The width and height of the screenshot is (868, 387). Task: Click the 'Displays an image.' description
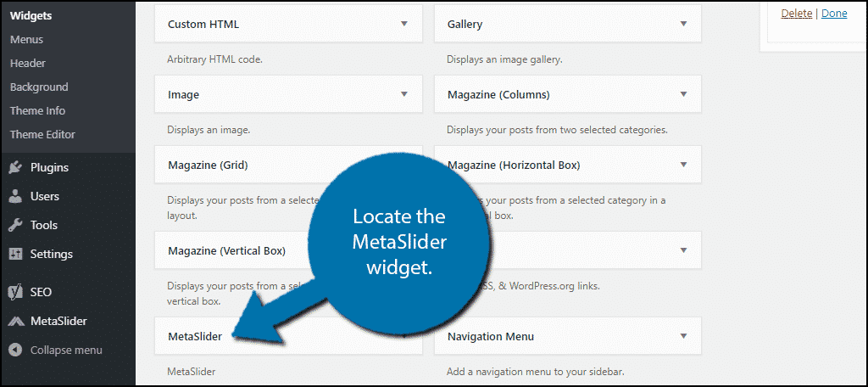(209, 131)
